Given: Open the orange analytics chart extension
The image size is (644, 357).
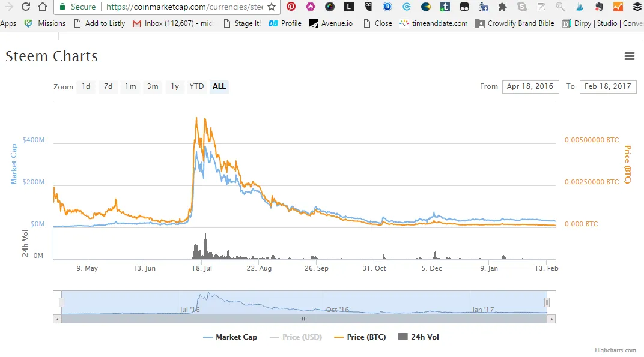Looking at the screenshot, I should click(618, 7).
